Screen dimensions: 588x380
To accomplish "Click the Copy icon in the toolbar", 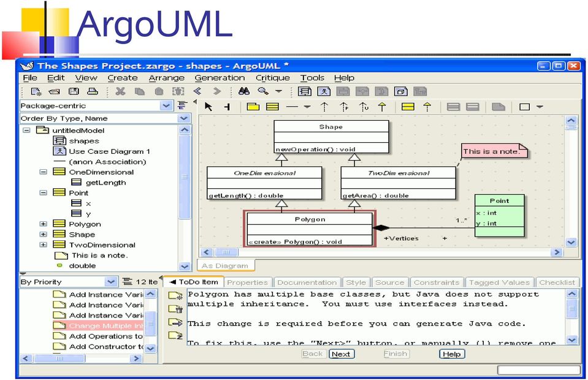I will click(x=140, y=91).
